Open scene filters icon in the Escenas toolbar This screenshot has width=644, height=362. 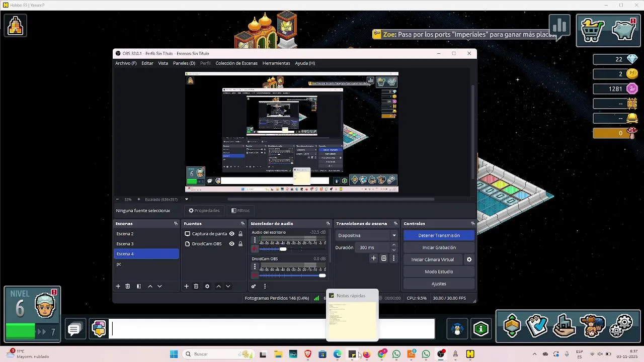point(139,286)
